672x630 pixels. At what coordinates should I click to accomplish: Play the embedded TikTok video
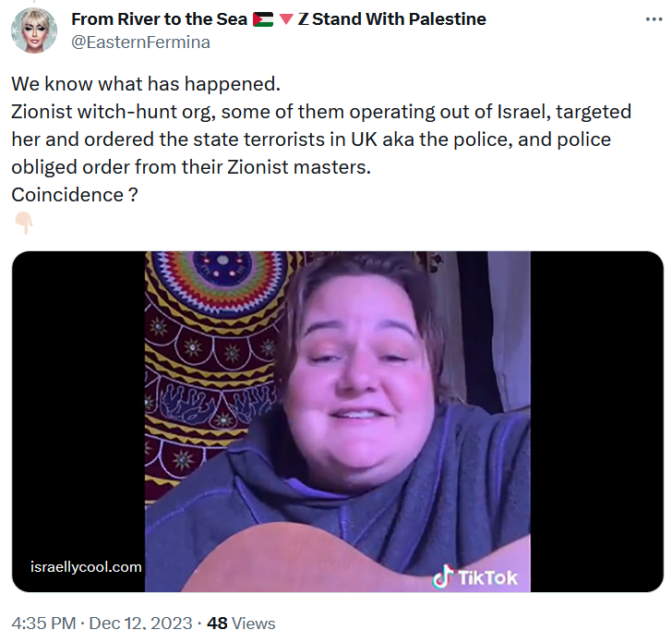click(338, 421)
